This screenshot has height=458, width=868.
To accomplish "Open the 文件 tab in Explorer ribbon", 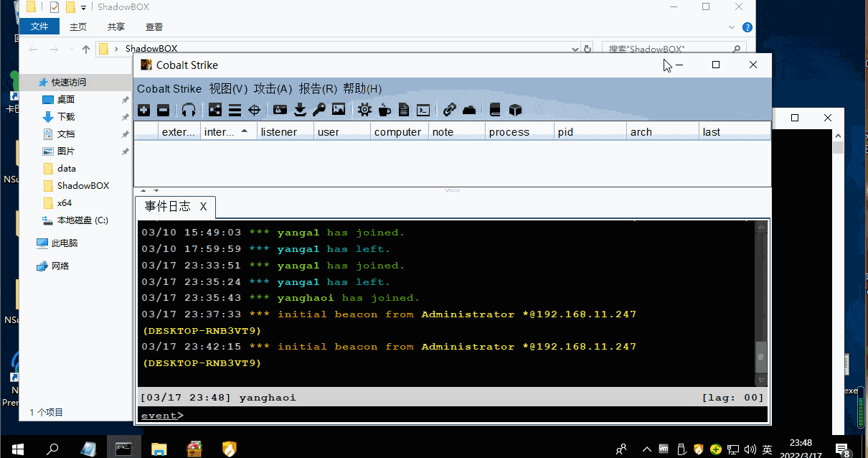I will [x=39, y=27].
